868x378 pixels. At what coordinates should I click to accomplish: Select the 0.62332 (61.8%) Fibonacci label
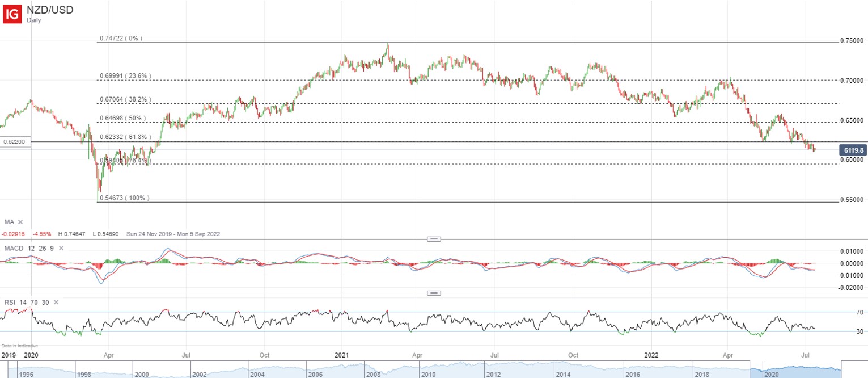125,137
